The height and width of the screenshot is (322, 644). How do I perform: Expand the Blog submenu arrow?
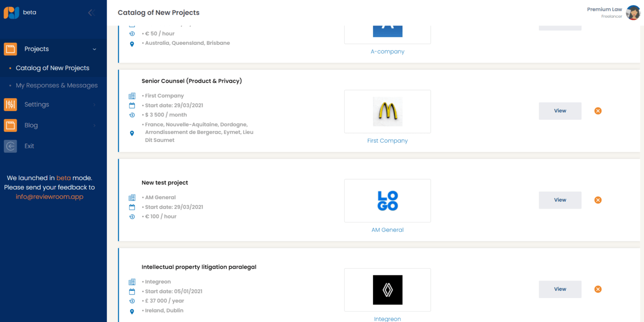(94, 125)
